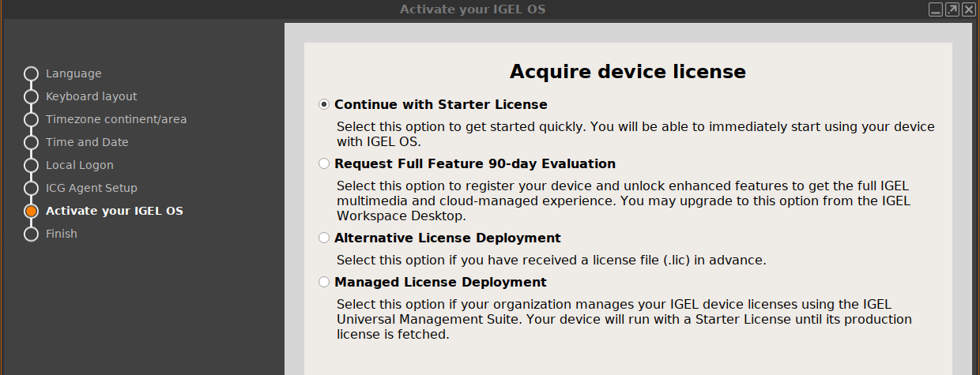Select the circle marker for Timezone continent/area

[x=31, y=119]
